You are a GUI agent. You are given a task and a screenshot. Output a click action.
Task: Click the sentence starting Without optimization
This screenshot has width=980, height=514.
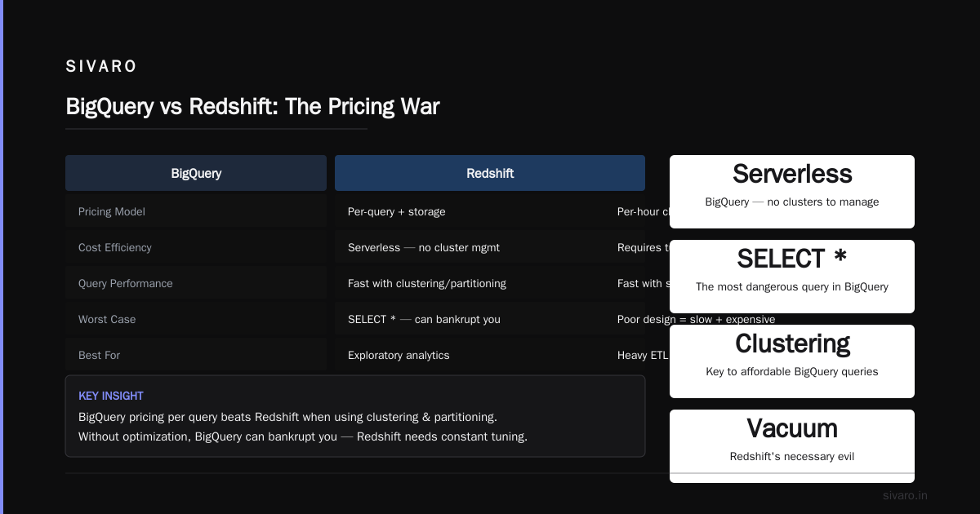tap(303, 436)
